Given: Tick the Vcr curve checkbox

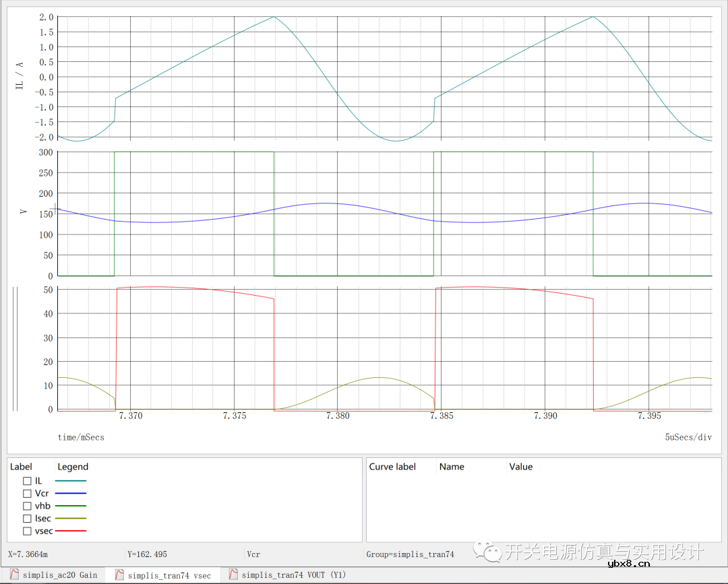Looking at the screenshot, I should coord(28,494).
